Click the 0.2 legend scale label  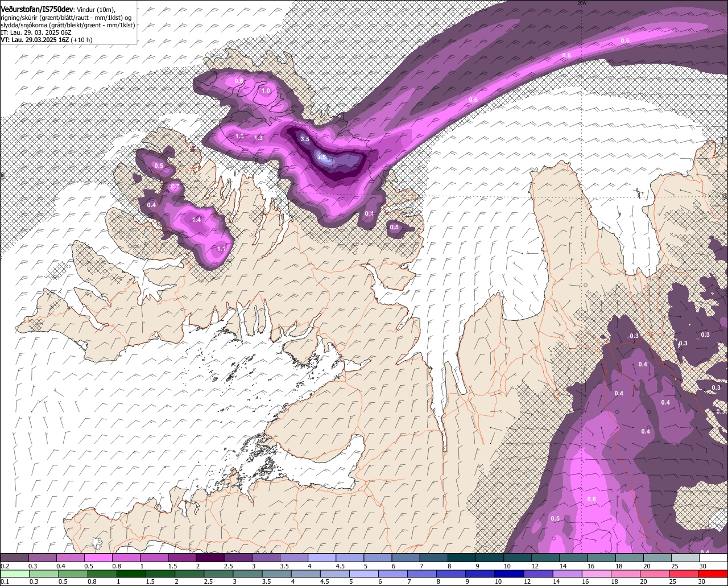coord(5,566)
